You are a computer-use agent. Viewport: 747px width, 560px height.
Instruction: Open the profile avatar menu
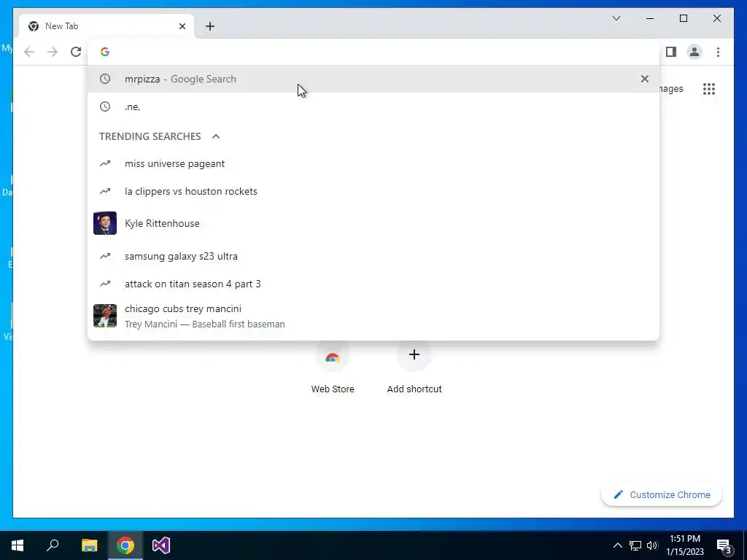click(x=694, y=52)
